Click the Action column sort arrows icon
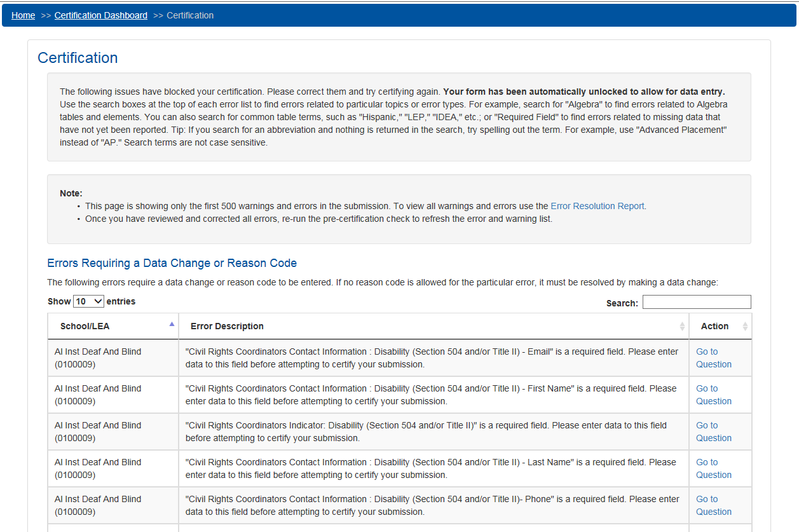Screen dimensions: 799x532 745,326
